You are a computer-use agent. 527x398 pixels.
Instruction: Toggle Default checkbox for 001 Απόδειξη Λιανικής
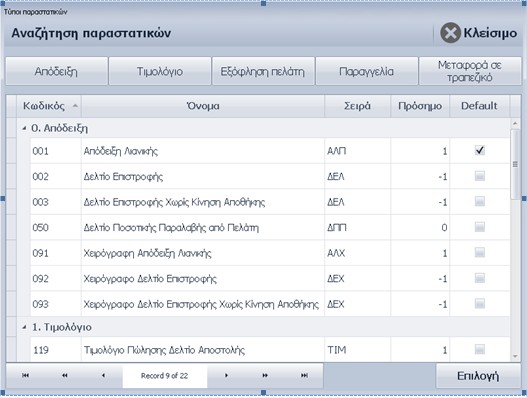click(480, 150)
